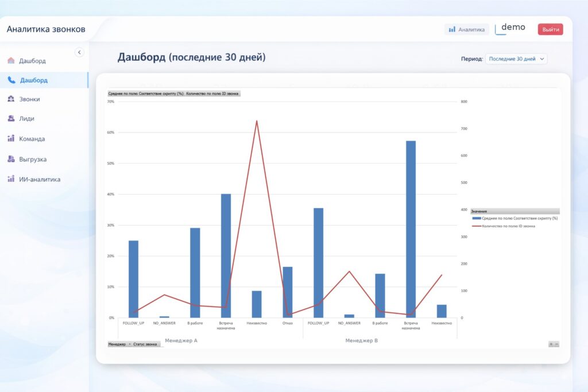The image size is (588, 392).
Task: Collapse the sidebar with the chevron arrow
Action: click(79, 52)
